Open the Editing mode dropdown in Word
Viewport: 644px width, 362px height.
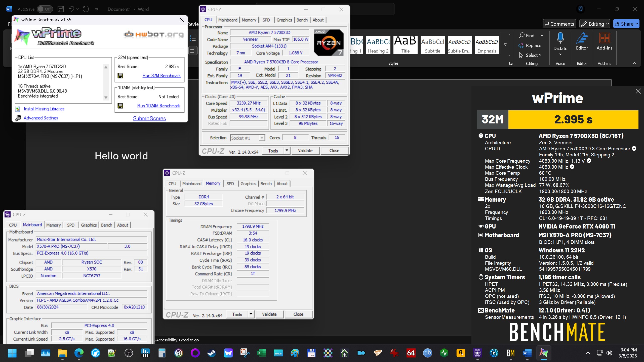pos(595,24)
